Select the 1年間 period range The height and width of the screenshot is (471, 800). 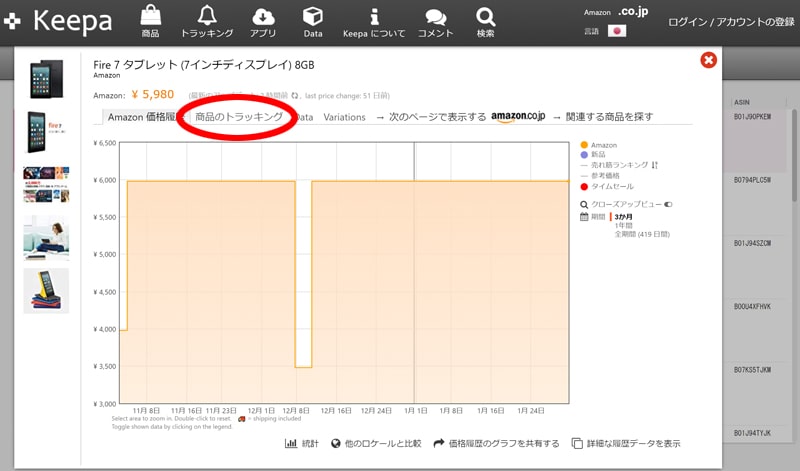623,225
